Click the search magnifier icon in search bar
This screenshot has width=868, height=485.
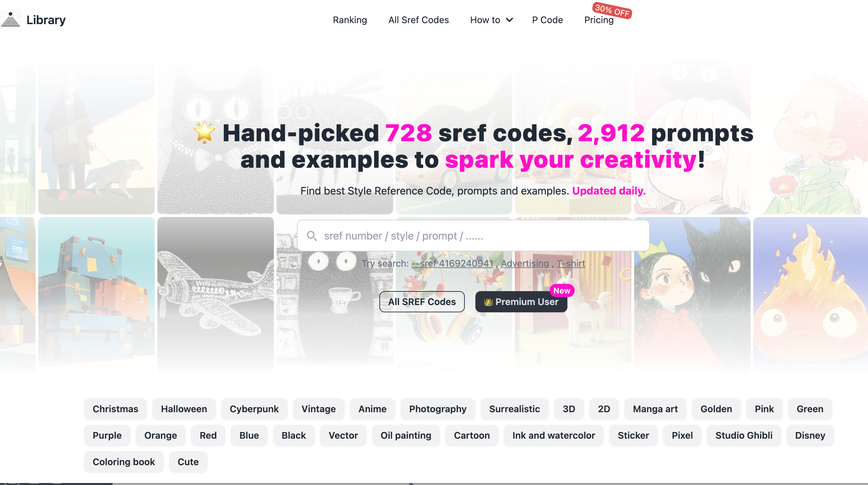point(311,236)
